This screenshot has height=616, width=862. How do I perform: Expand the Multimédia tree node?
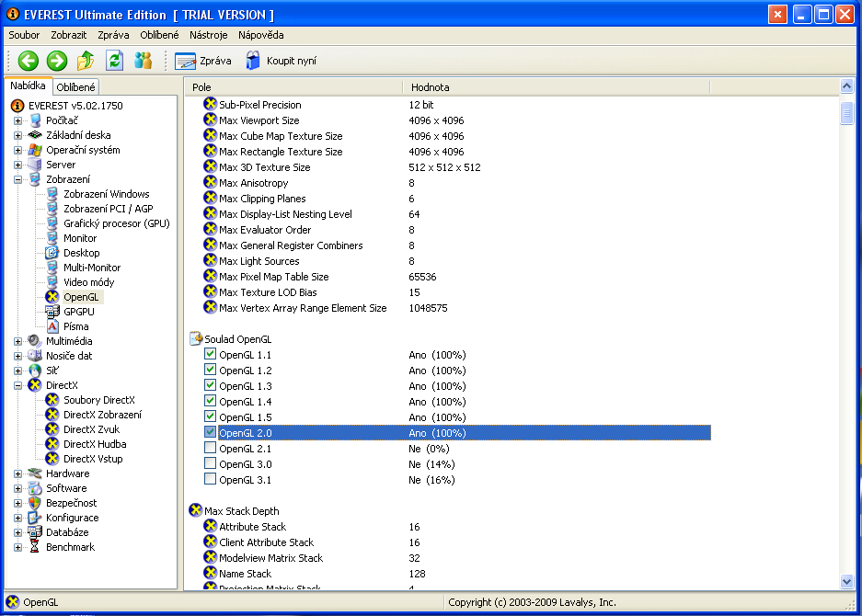pos(17,341)
